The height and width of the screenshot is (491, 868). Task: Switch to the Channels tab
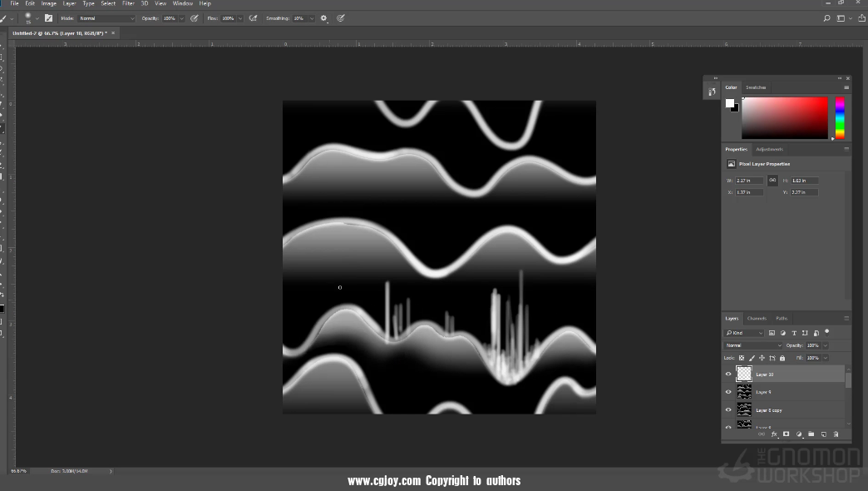pos(757,318)
